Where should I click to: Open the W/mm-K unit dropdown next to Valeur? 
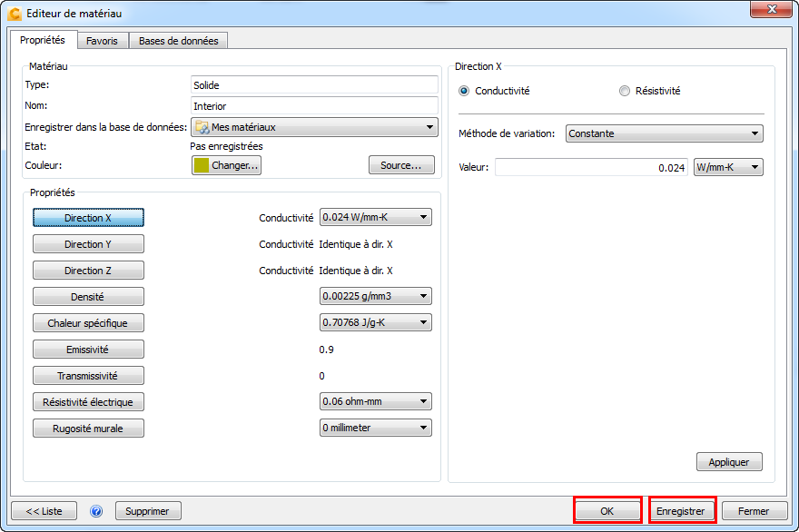point(729,167)
